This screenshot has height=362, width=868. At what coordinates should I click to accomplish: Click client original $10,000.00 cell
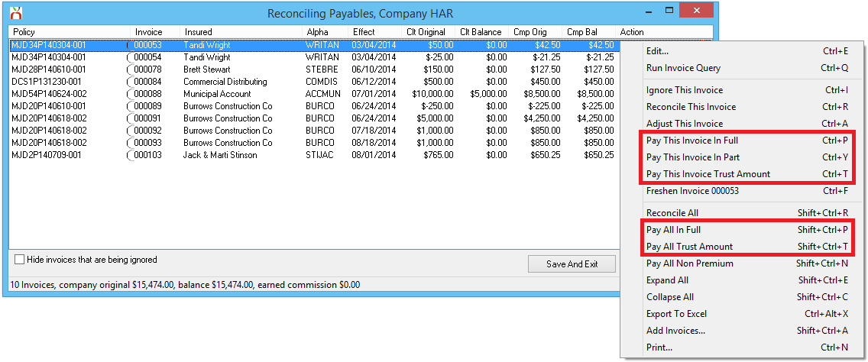[433, 94]
